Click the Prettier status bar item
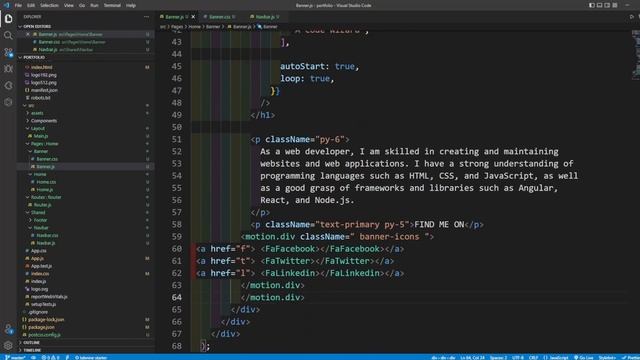Image resolution: width=640 pixels, height=360 pixels. tap(631, 358)
